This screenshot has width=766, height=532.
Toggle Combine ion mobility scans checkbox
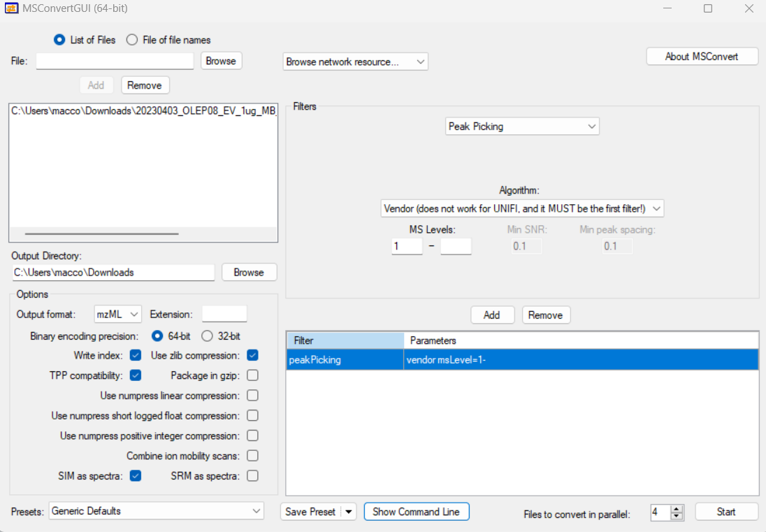click(252, 456)
